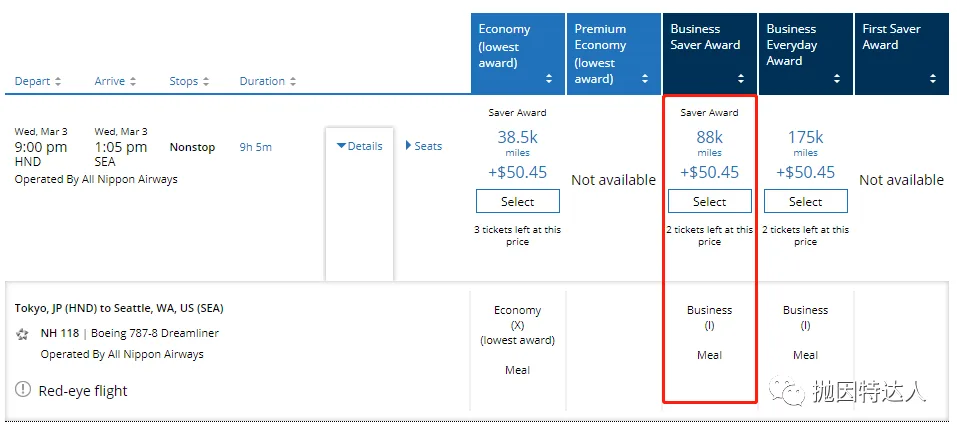Collapse the flight Details section
The width and height of the screenshot is (957, 433).
pyautogui.click(x=359, y=146)
